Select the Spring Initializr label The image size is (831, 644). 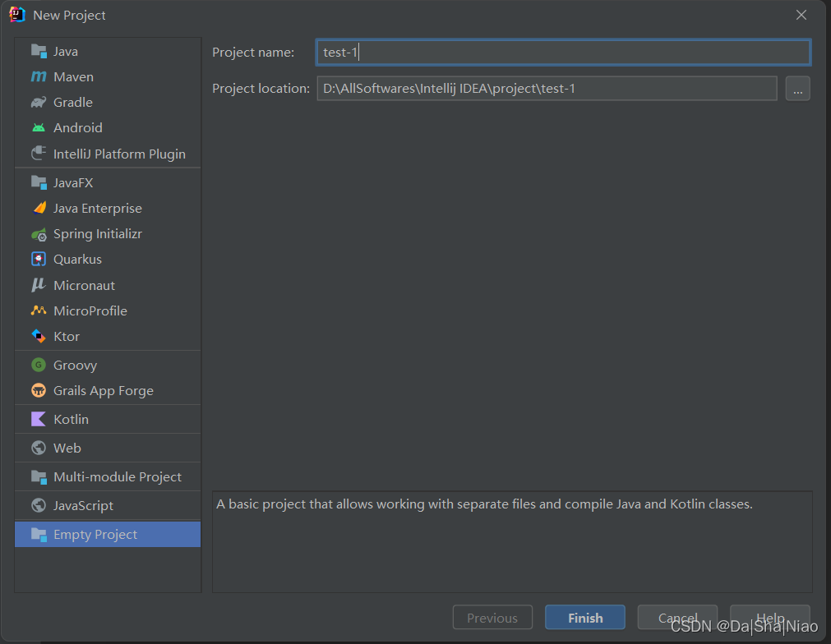98,233
